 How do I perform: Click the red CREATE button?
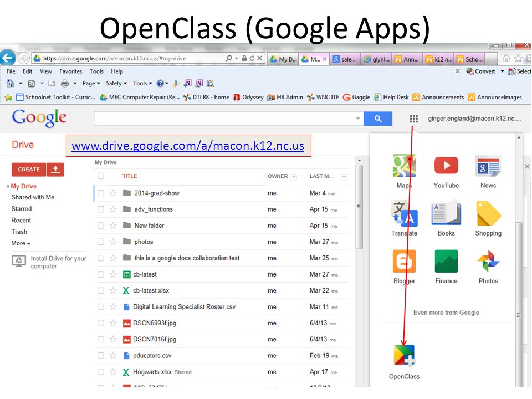pos(29,170)
